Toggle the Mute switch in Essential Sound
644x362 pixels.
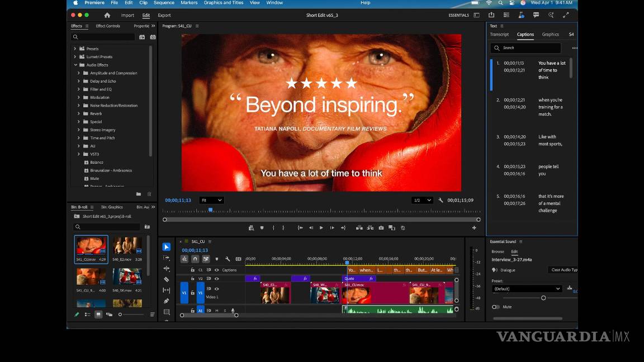tap(495, 307)
